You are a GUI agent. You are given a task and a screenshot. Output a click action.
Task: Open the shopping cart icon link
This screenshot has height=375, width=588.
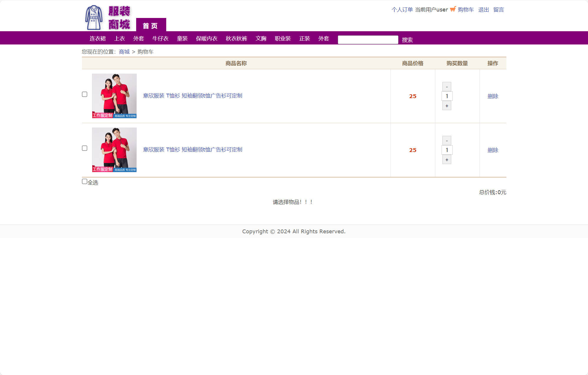(453, 9)
